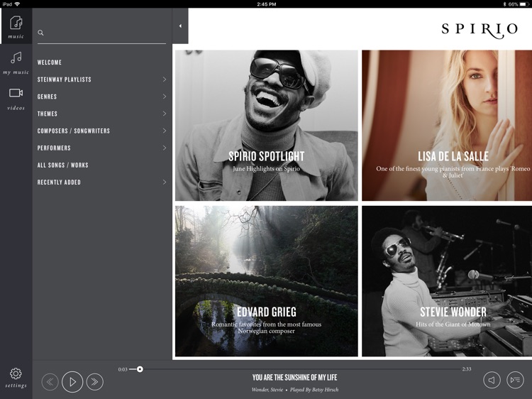Click the playback progress bar track
The image size is (532, 399).
point(295,369)
